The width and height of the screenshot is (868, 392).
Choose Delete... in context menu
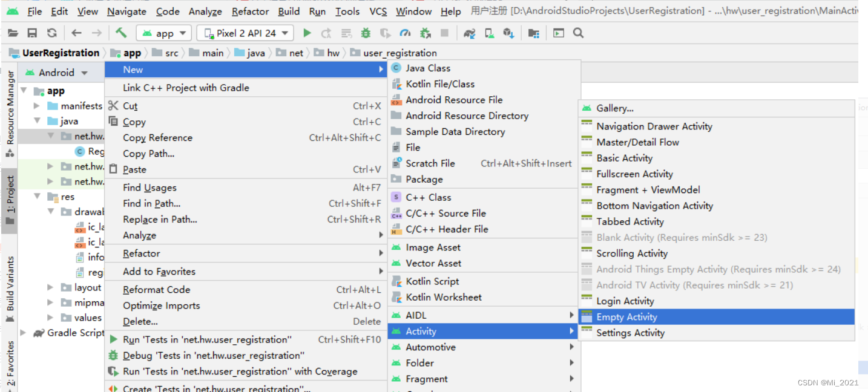[246, 321]
